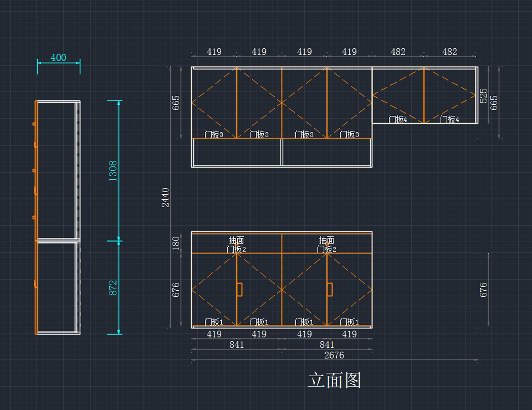The height and width of the screenshot is (410, 532).
Task: Select the left 抽面 drawer label
Action: pos(236,240)
